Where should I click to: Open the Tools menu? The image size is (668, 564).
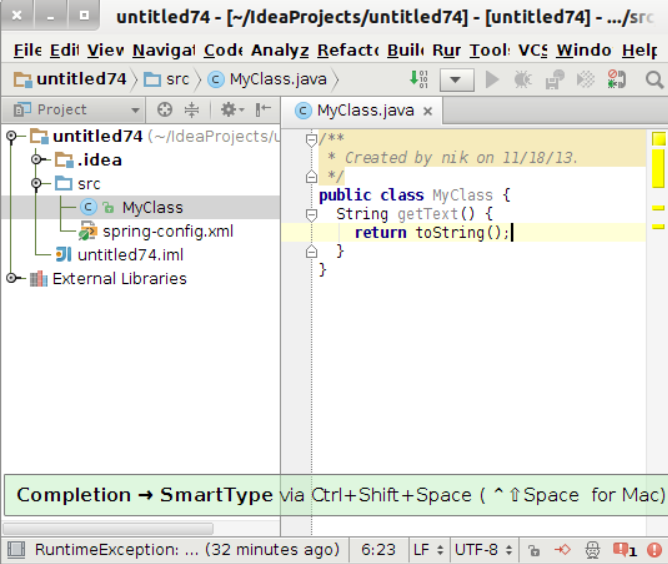click(x=489, y=50)
